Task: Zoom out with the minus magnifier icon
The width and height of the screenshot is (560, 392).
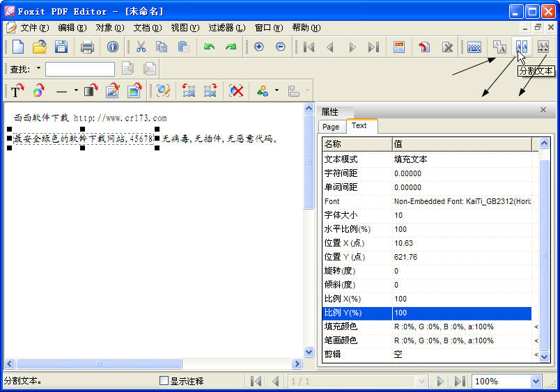Action: (x=281, y=47)
